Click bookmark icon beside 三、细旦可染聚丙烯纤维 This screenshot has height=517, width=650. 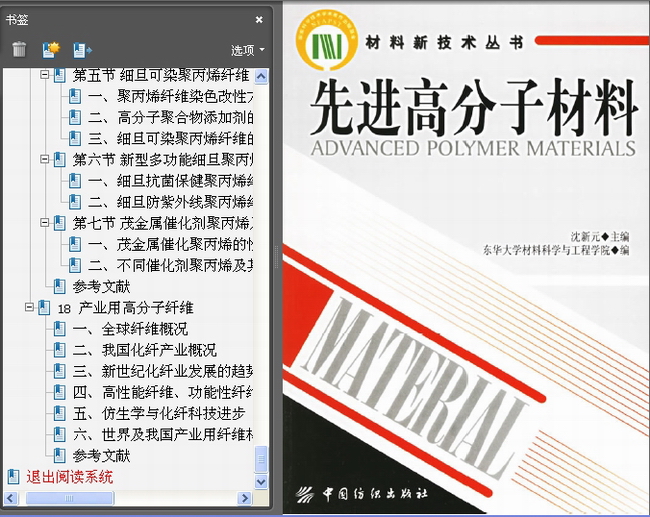pos(75,138)
